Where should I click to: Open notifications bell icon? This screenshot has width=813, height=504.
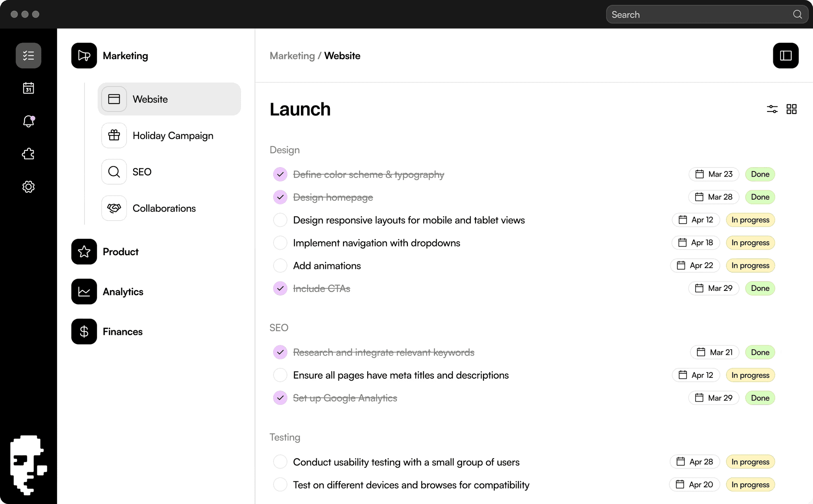(28, 121)
